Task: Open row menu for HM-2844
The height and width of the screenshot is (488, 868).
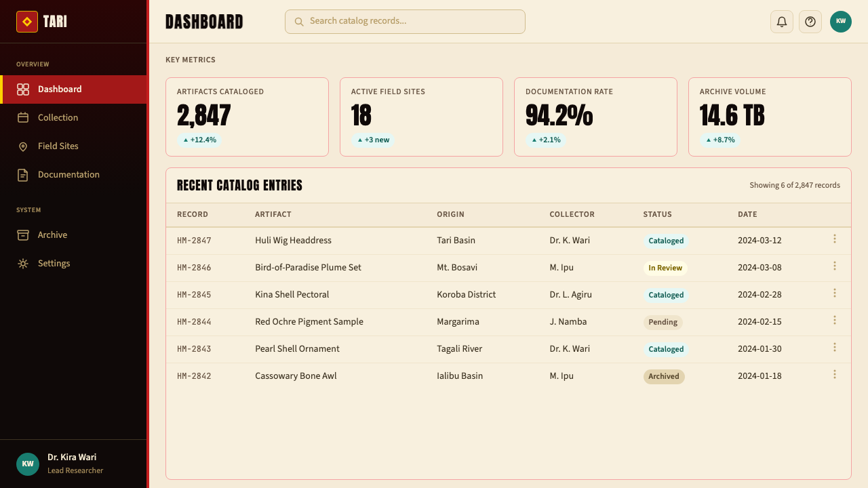Action: (835, 321)
